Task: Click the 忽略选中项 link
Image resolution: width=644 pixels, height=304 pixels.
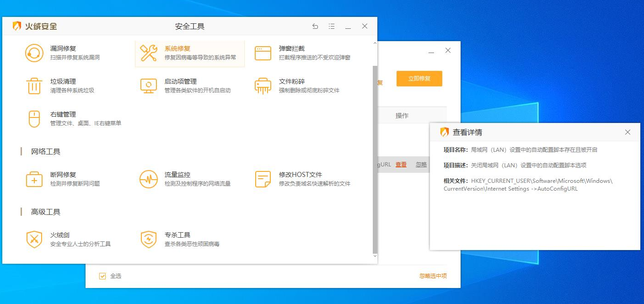Action: click(x=433, y=276)
